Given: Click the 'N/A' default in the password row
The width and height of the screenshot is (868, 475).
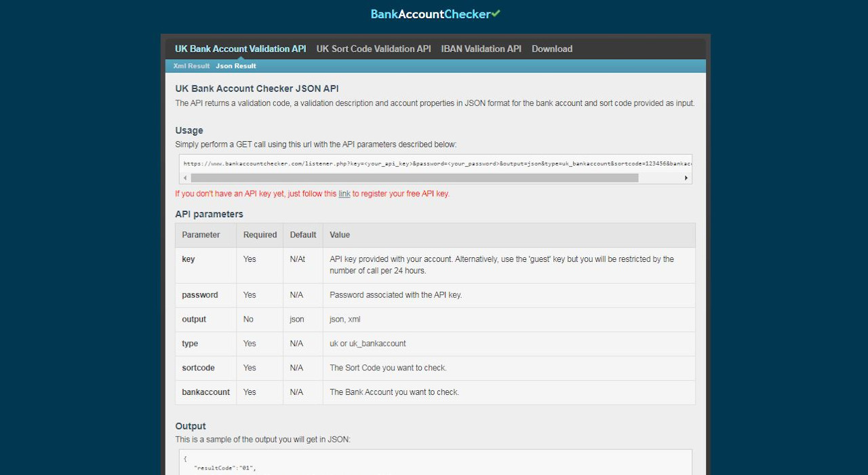Looking at the screenshot, I should [x=296, y=295].
